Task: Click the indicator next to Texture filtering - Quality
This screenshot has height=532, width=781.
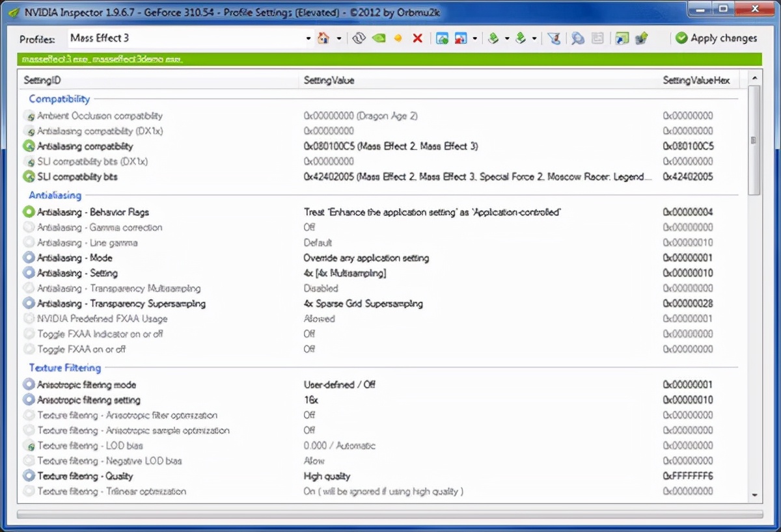Action: click(x=29, y=477)
